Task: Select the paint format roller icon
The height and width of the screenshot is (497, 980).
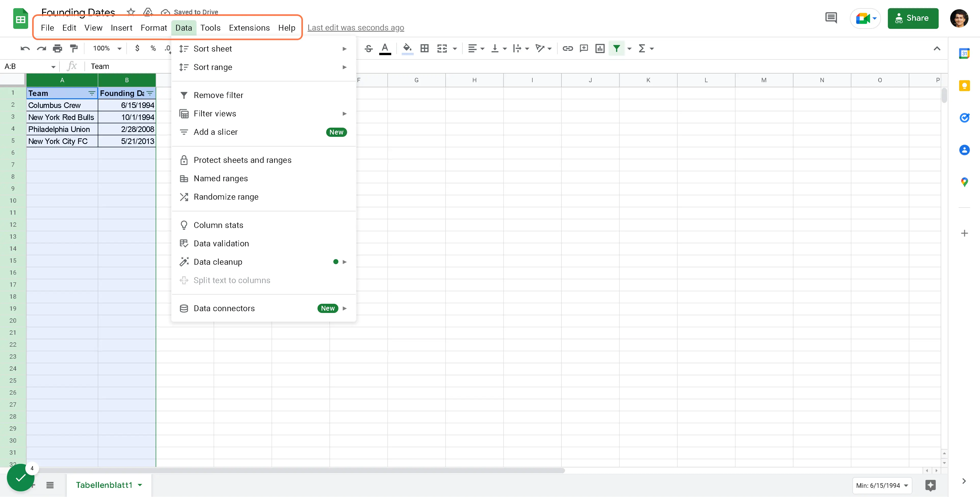Action: [74, 48]
